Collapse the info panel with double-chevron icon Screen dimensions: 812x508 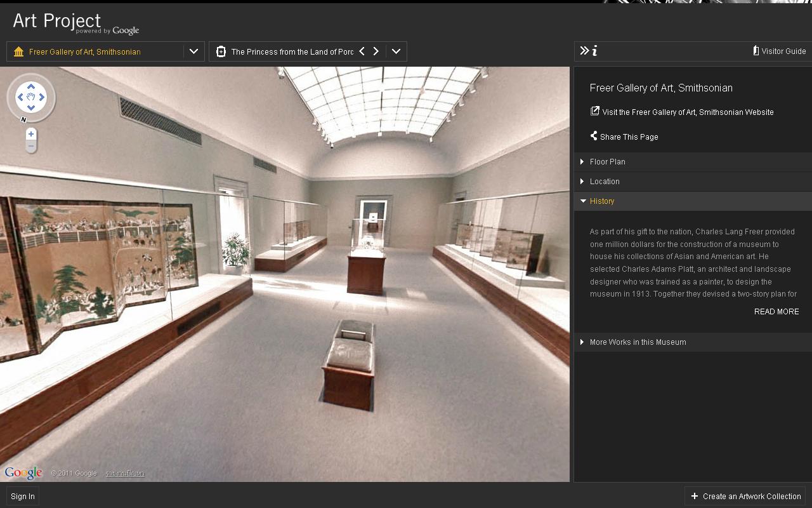click(584, 51)
